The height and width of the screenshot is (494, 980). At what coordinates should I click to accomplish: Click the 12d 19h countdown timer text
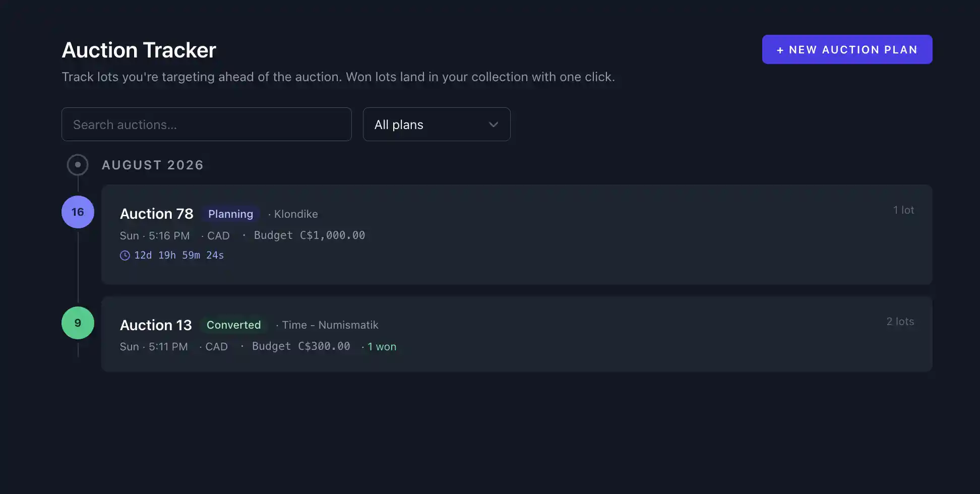(x=179, y=255)
